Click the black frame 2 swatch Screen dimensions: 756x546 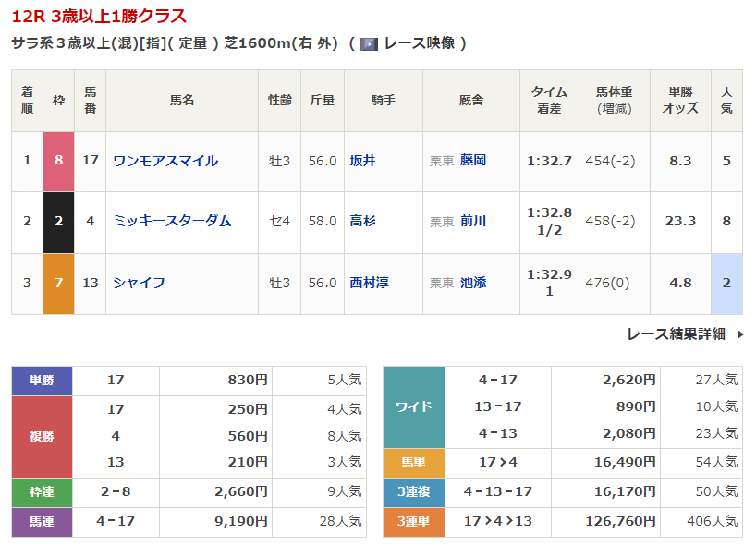[x=59, y=222]
